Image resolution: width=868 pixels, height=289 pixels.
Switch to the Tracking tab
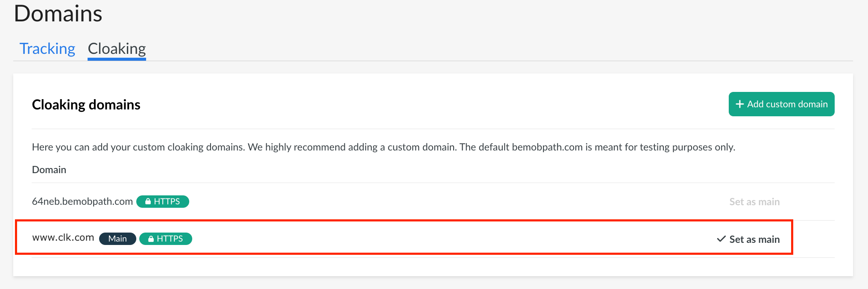47,49
